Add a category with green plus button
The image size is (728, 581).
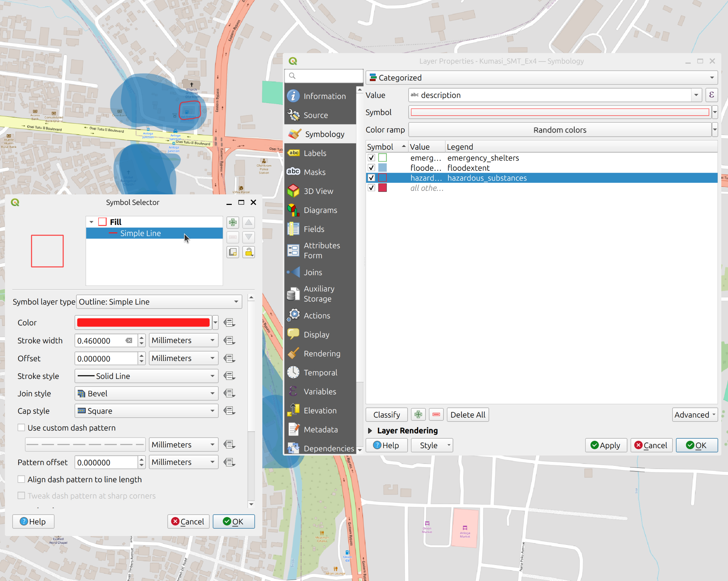pyautogui.click(x=418, y=414)
